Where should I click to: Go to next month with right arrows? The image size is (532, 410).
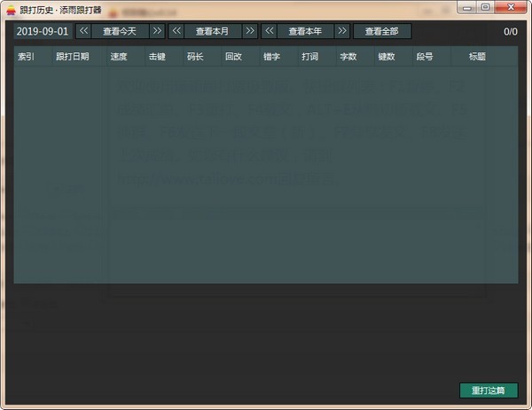[250, 31]
